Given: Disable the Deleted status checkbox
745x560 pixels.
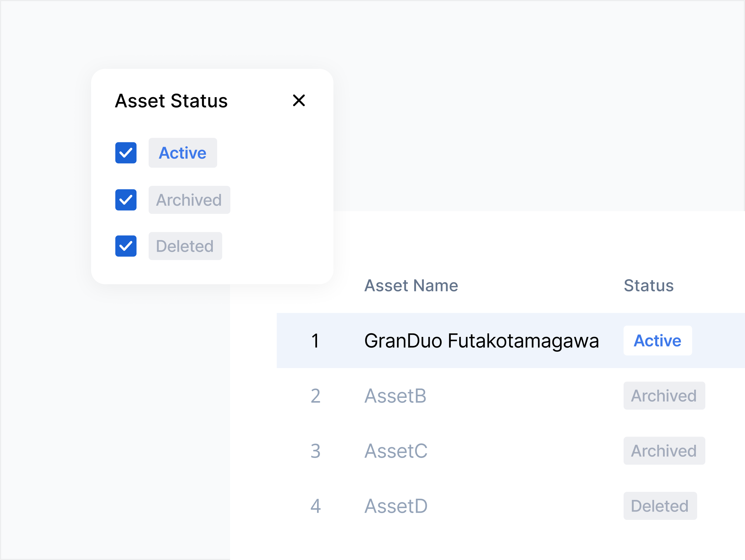Looking at the screenshot, I should [126, 246].
